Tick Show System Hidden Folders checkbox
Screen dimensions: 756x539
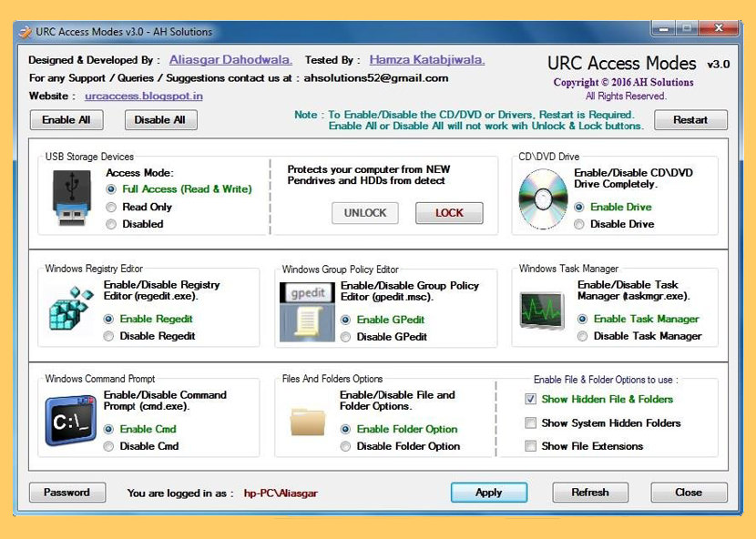530,423
